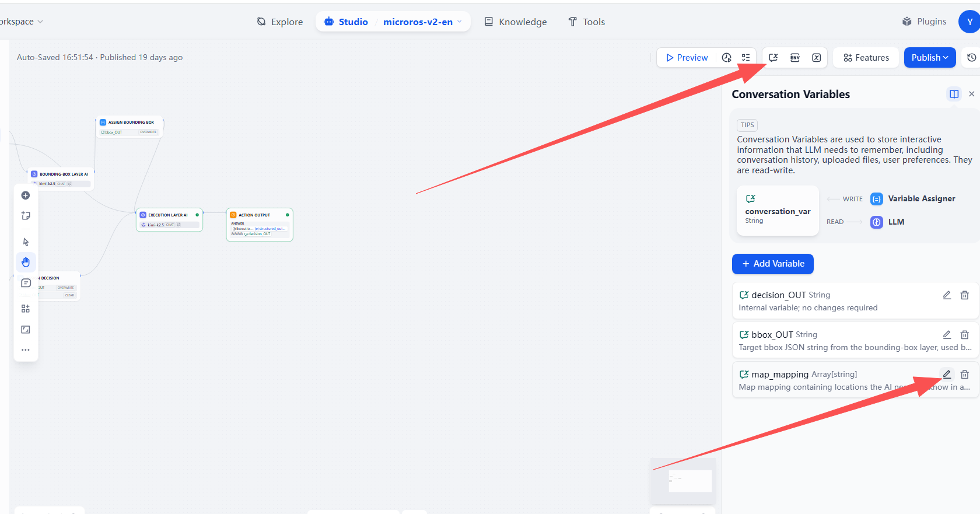The height and width of the screenshot is (514, 980).
Task: Delete the bbox_OUT variable
Action: (965, 335)
